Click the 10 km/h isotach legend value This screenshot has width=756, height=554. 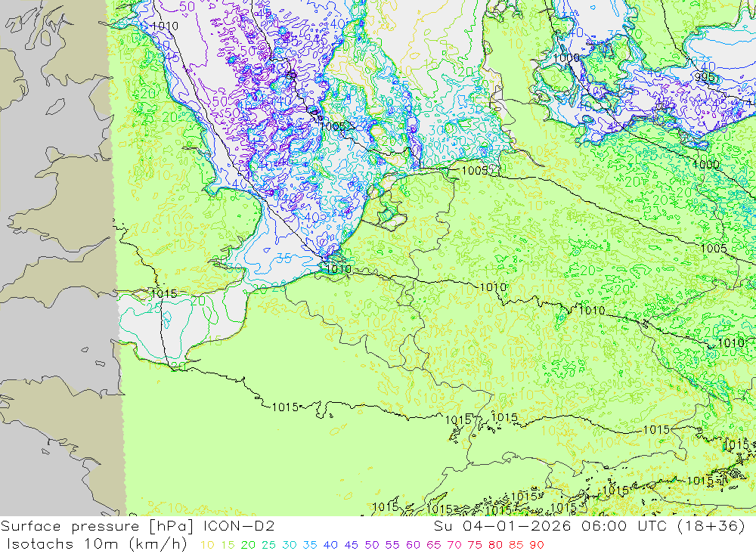pyautogui.click(x=207, y=545)
